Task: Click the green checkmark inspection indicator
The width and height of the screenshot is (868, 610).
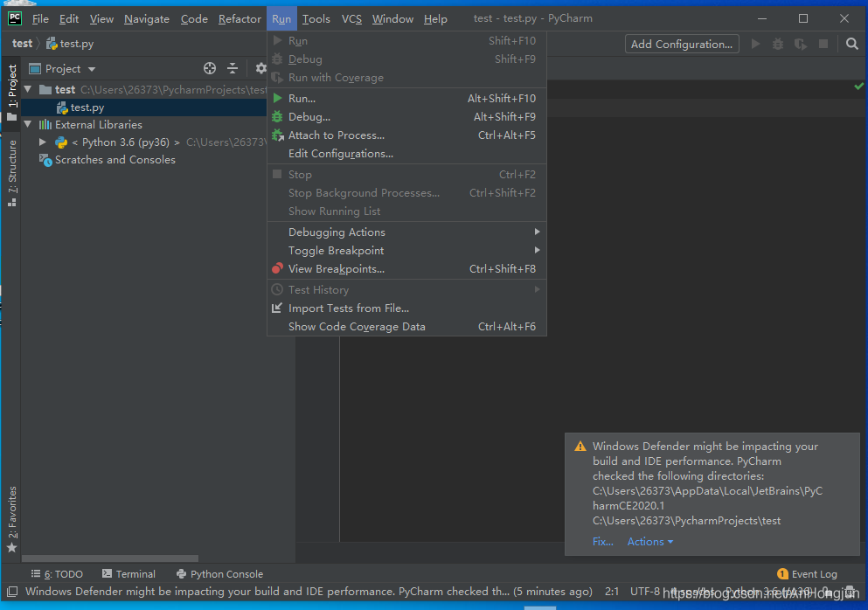Action: (858, 86)
